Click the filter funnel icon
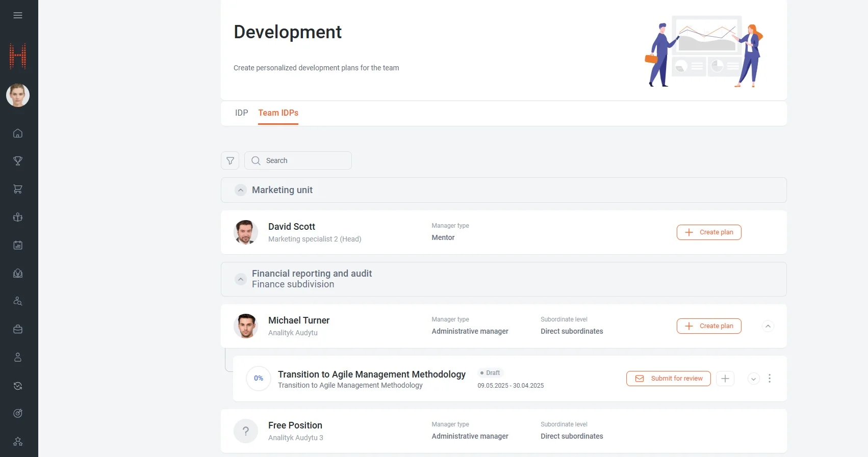868x457 pixels. (x=230, y=160)
